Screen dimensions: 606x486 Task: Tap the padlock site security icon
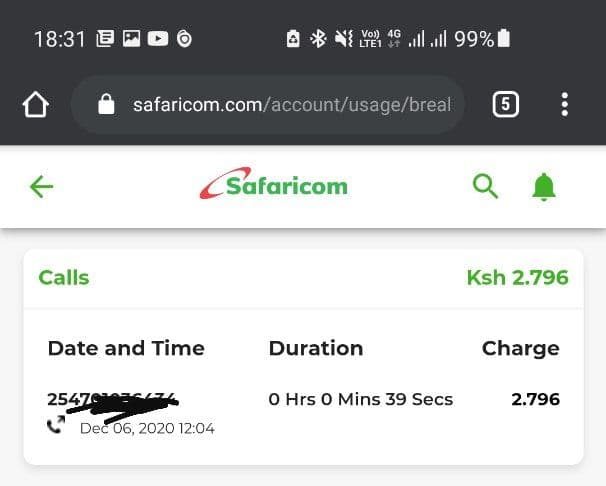point(106,104)
